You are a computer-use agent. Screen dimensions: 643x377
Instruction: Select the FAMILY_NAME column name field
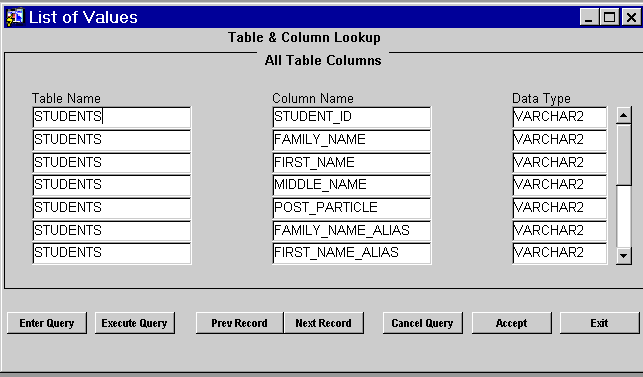point(351,140)
